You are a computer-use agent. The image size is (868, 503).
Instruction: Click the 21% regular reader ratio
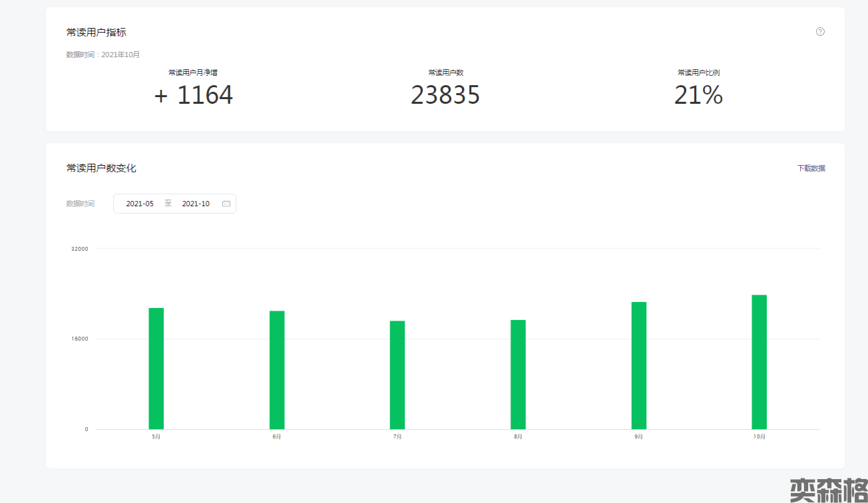(x=698, y=96)
